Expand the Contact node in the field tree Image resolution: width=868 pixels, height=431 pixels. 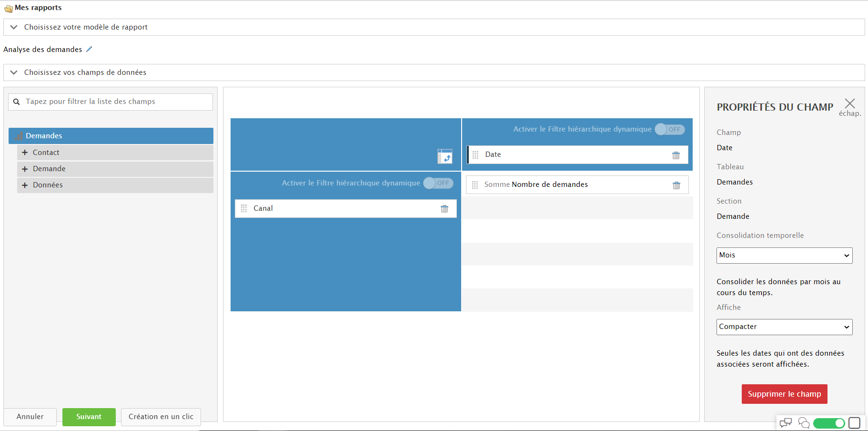click(25, 153)
